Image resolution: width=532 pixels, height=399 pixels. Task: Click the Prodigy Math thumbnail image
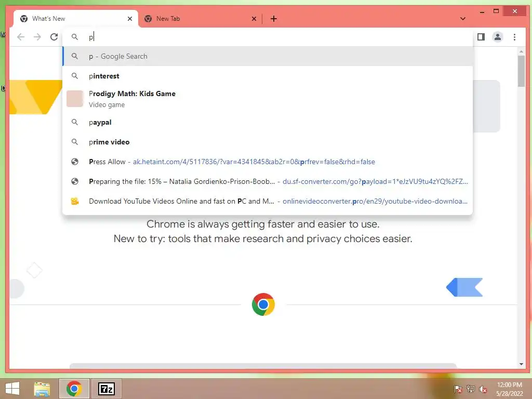coord(75,99)
